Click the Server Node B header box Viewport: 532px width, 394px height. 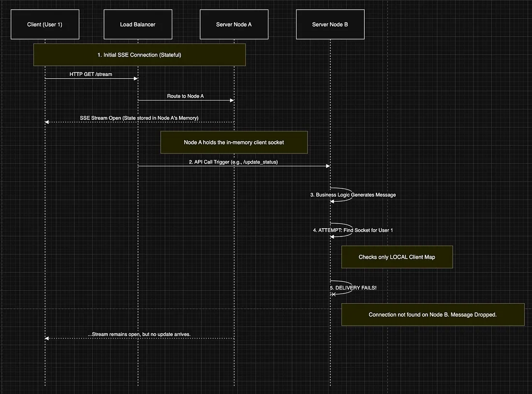click(330, 24)
